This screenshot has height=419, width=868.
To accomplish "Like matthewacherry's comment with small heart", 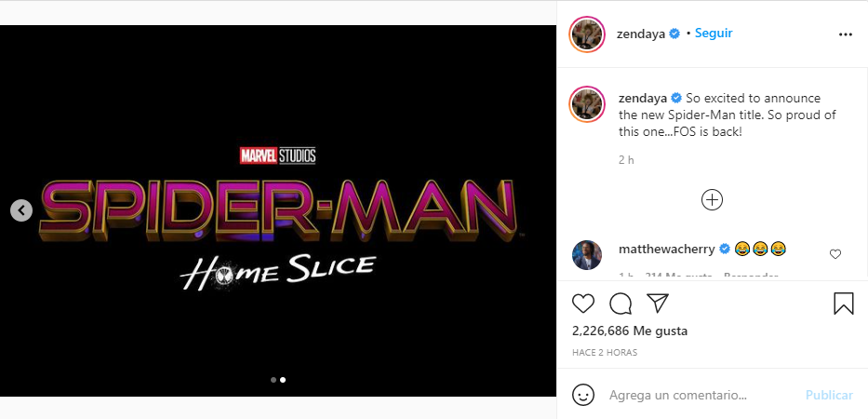I will coord(835,253).
